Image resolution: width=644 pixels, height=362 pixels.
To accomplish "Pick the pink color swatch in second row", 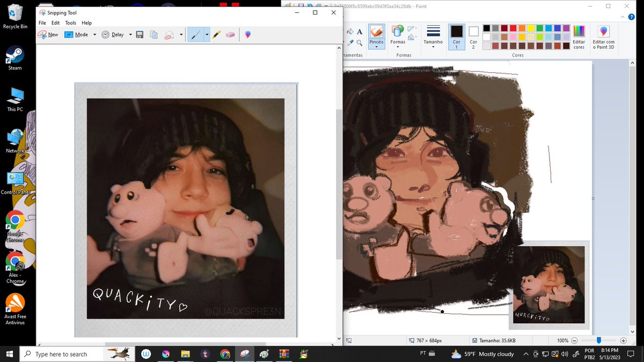I will tap(513, 37).
